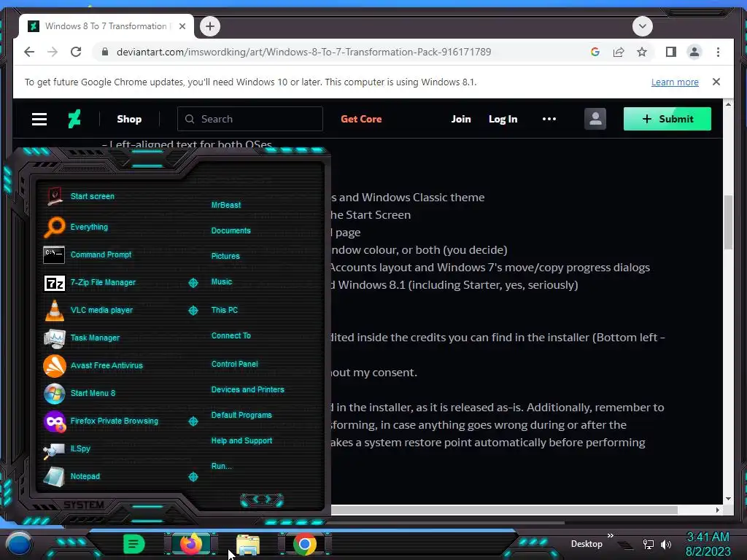Open Command Prompt
Screen dimensions: 747x560
(x=101, y=254)
